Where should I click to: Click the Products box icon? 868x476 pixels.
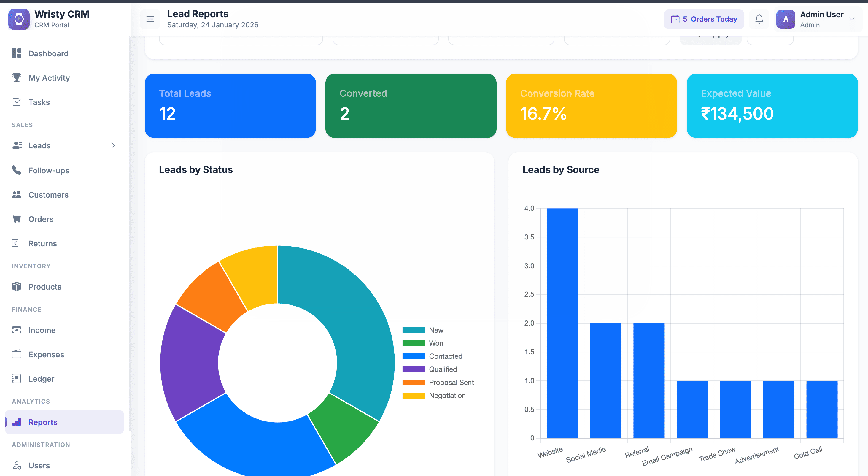coord(17,287)
